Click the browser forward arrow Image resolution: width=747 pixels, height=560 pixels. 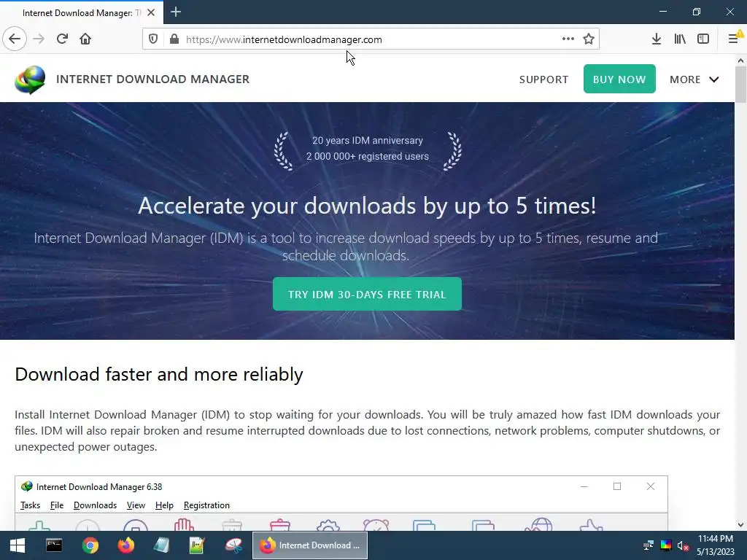point(39,39)
